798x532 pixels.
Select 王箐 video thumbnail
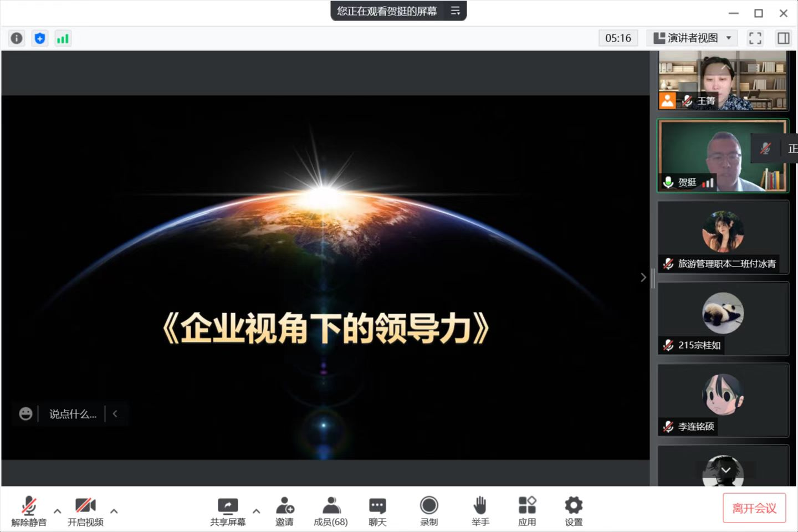click(723, 80)
